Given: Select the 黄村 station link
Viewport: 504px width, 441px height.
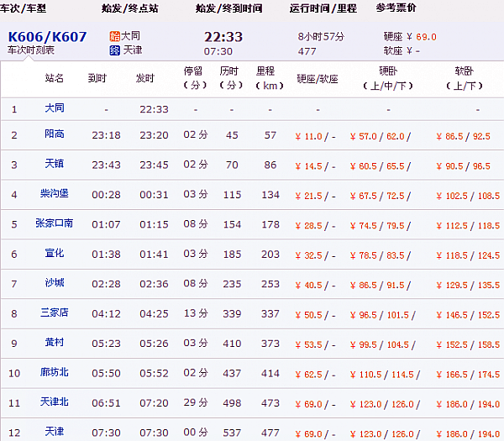Looking at the screenshot, I should point(55,343).
